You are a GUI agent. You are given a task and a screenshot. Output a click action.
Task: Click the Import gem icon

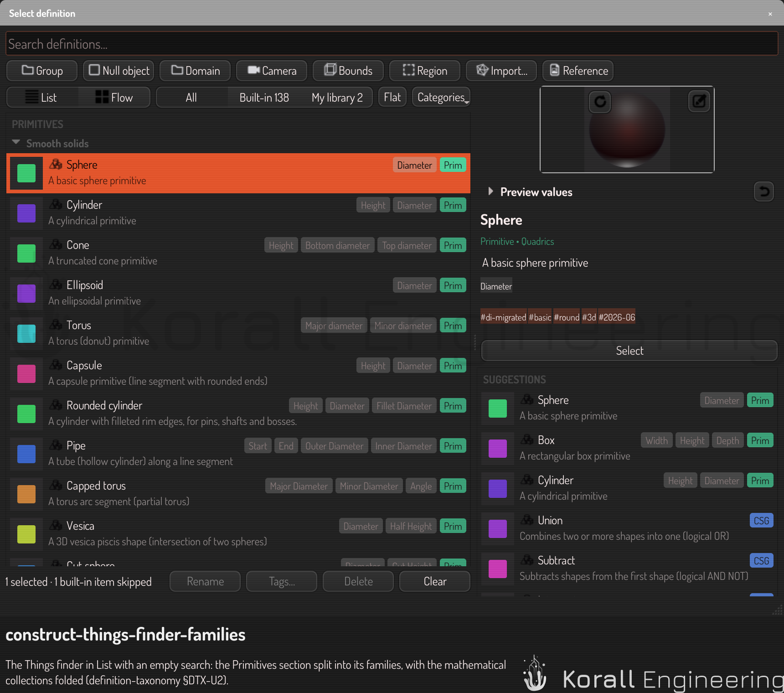[x=482, y=70]
